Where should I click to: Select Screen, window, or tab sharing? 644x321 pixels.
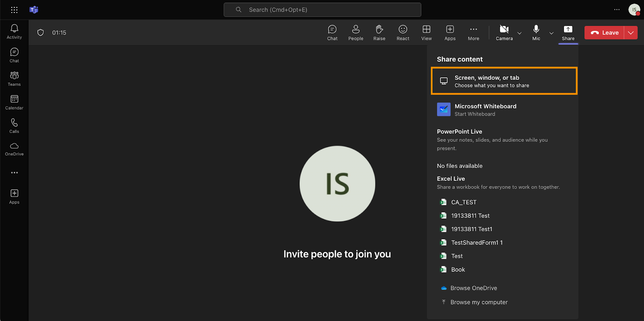(504, 81)
